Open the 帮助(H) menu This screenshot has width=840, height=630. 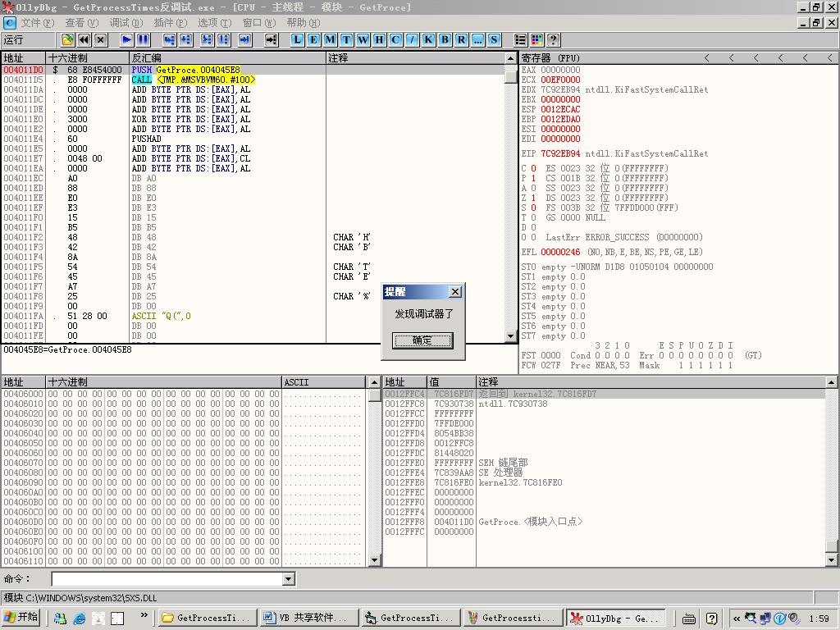point(304,23)
